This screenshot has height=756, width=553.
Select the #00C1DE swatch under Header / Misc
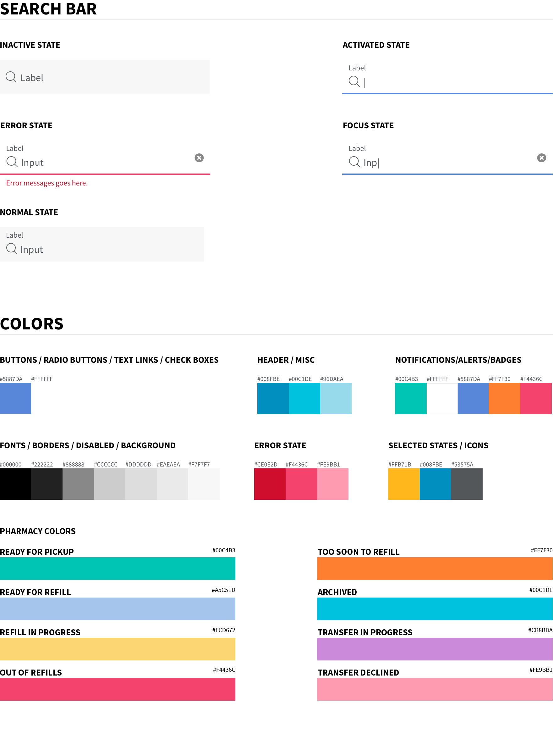pos(304,398)
